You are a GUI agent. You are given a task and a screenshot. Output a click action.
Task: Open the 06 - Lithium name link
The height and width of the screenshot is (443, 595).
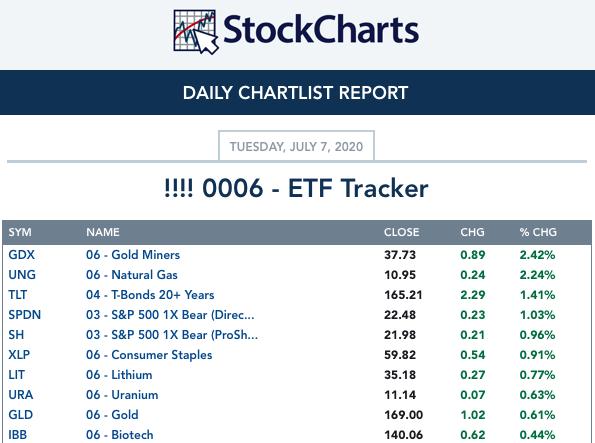[119, 375]
